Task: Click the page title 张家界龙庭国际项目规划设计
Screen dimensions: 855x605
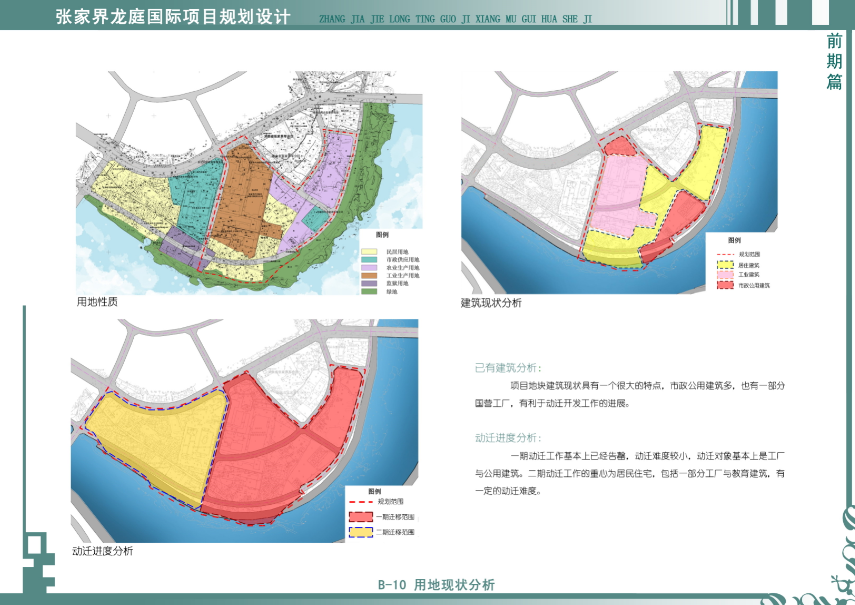Action: (x=173, y=17)
